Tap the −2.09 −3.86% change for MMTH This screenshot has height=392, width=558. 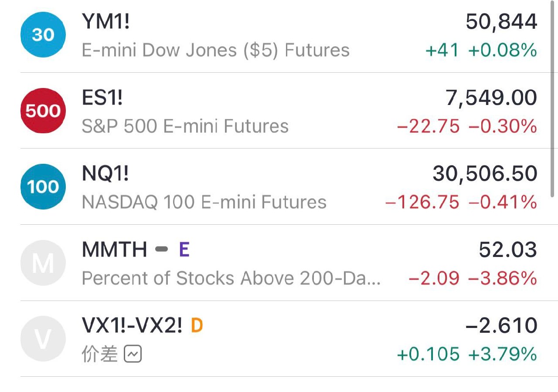473,278
